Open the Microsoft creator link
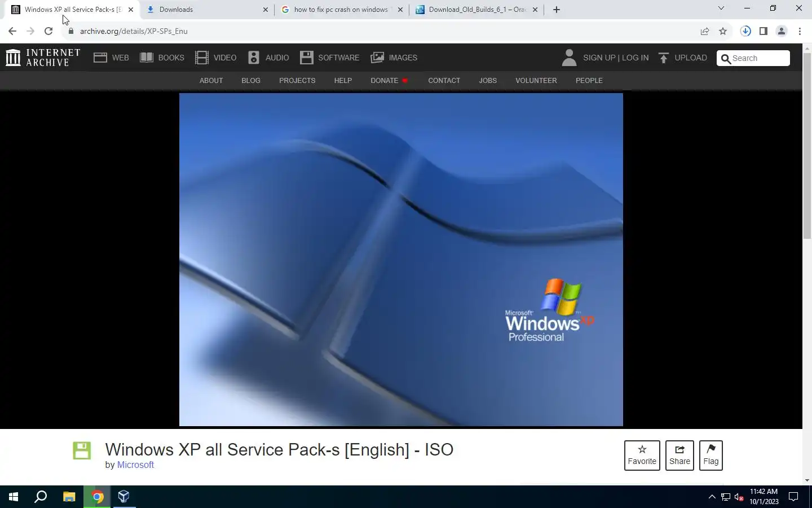The image size is (812, 508). pos(135,465)
